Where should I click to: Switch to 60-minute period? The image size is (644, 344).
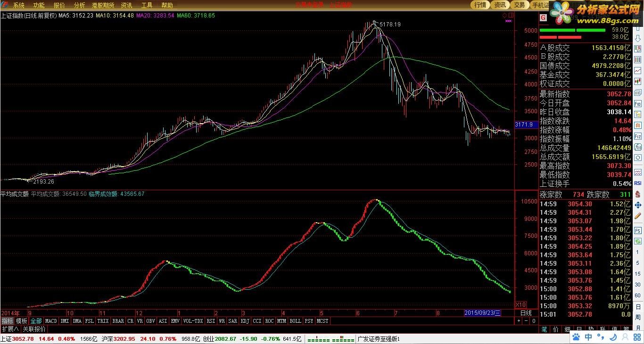tap(638, 295)
